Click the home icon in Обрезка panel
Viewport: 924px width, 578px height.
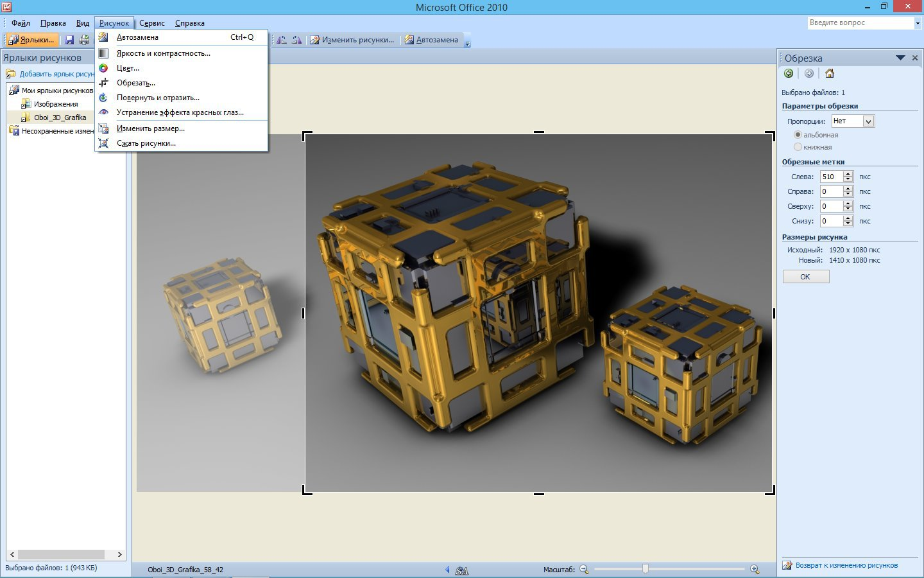coord(830,73)
